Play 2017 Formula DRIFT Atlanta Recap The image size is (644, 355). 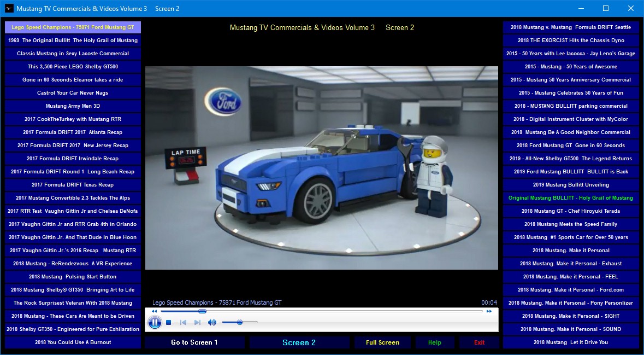tap(73, 132)
